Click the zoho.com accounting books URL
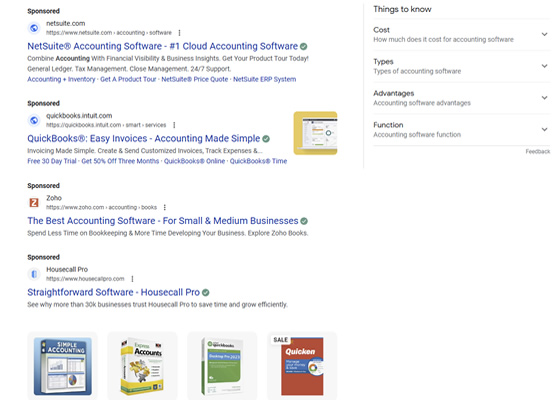Screen dimensions: 560x400 click(x=101, y=208)
